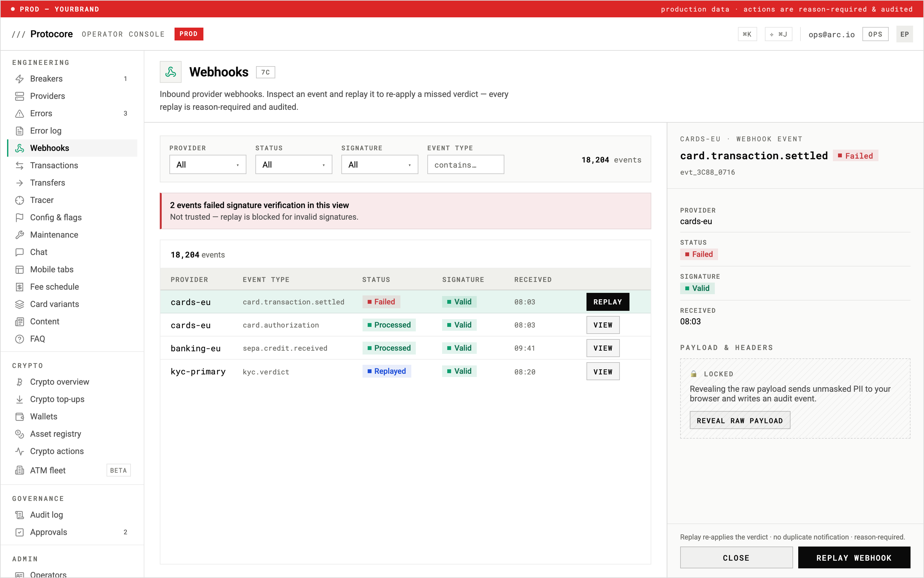The image size is (924, 578).
Task: Open Breakers in the sidebar
Action: pyautogui.click(x=72, y=79)
